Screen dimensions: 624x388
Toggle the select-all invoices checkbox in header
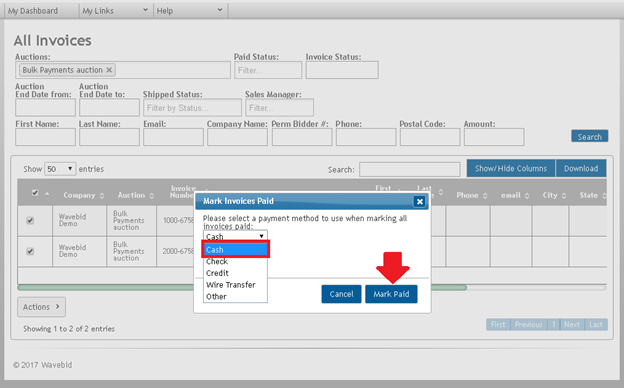(x=35, y=193)
